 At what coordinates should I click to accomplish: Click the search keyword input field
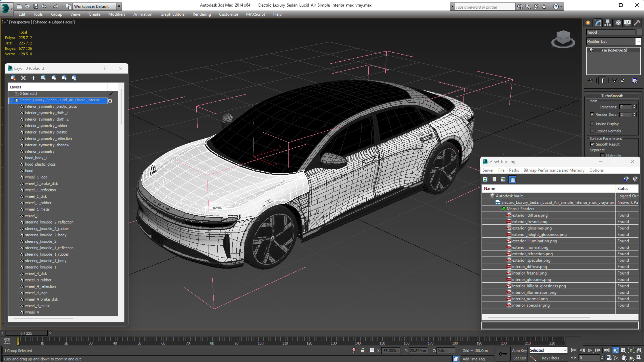pos(485,7)
